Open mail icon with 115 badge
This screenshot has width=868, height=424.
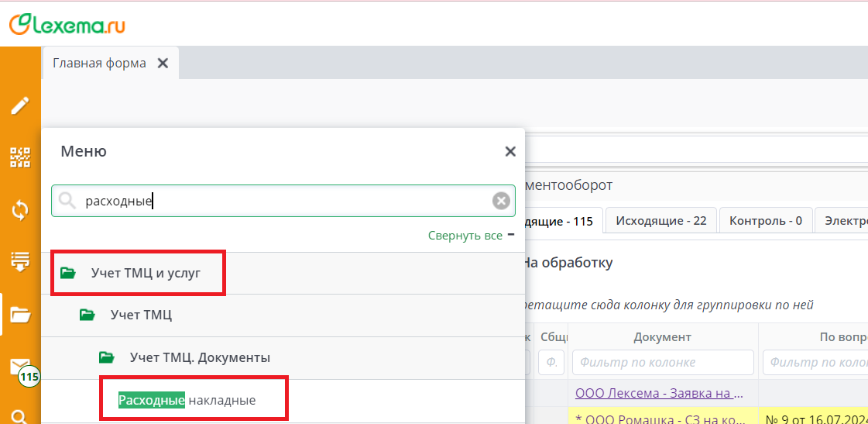(20, 367)
